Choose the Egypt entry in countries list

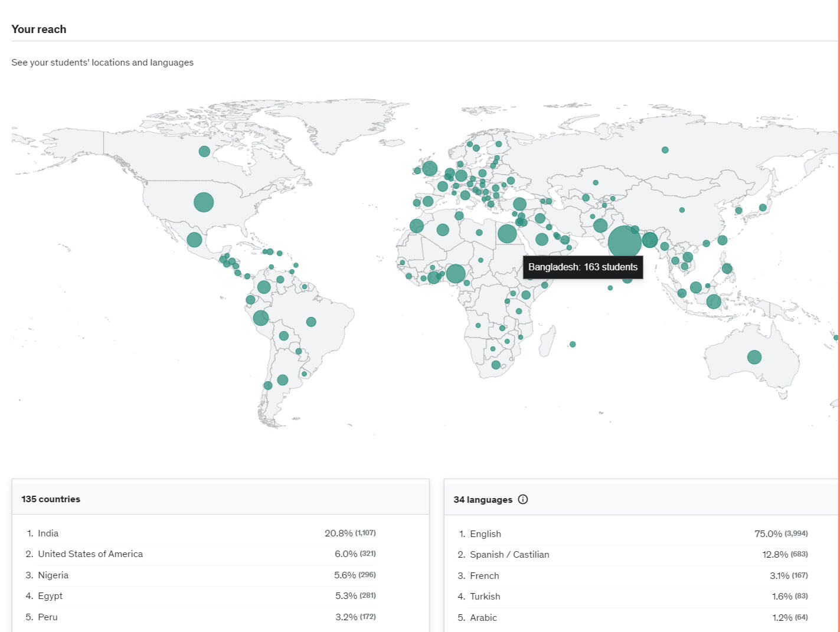tap(50, 595)
